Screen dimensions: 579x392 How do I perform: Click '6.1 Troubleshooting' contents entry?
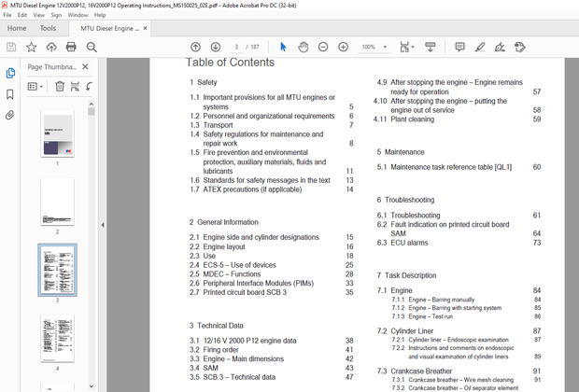(459, 216)
